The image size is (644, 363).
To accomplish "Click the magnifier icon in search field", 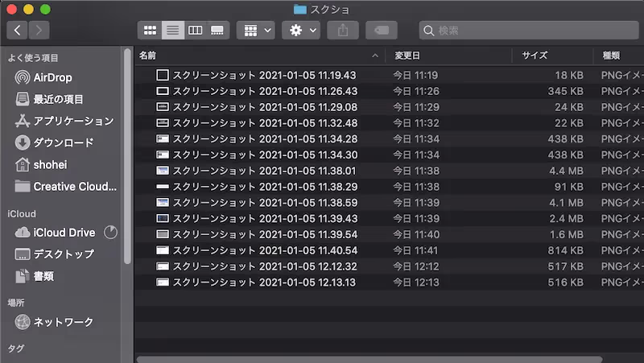I will click(x=429, y=31).
